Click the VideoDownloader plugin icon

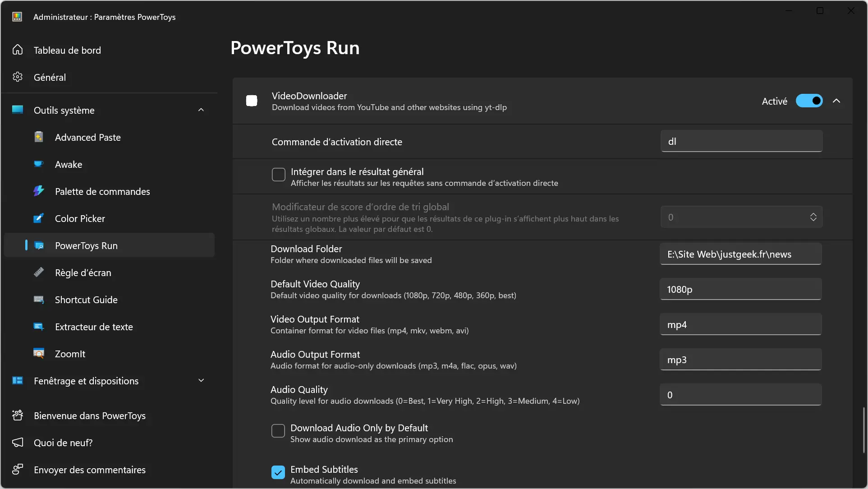click(x=252, y=101)
